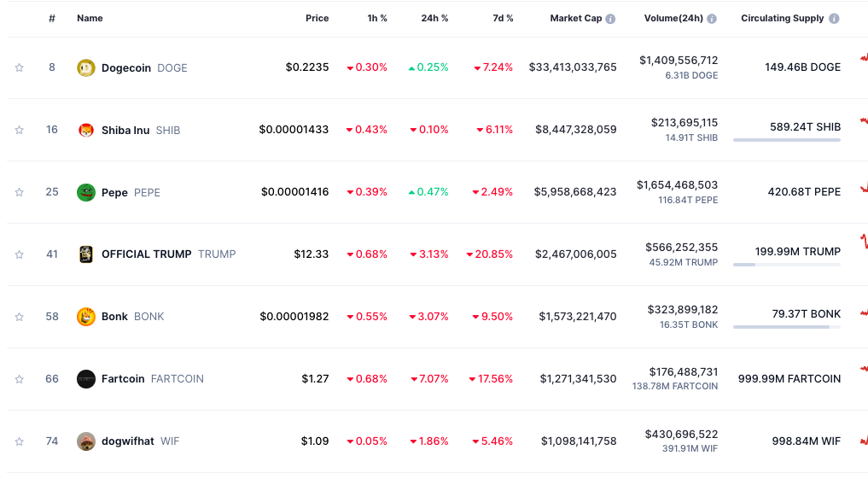Viewport: 868px width, 479px height.
Task: Sort by the # rank column header
Action: [x=52, y=18]
